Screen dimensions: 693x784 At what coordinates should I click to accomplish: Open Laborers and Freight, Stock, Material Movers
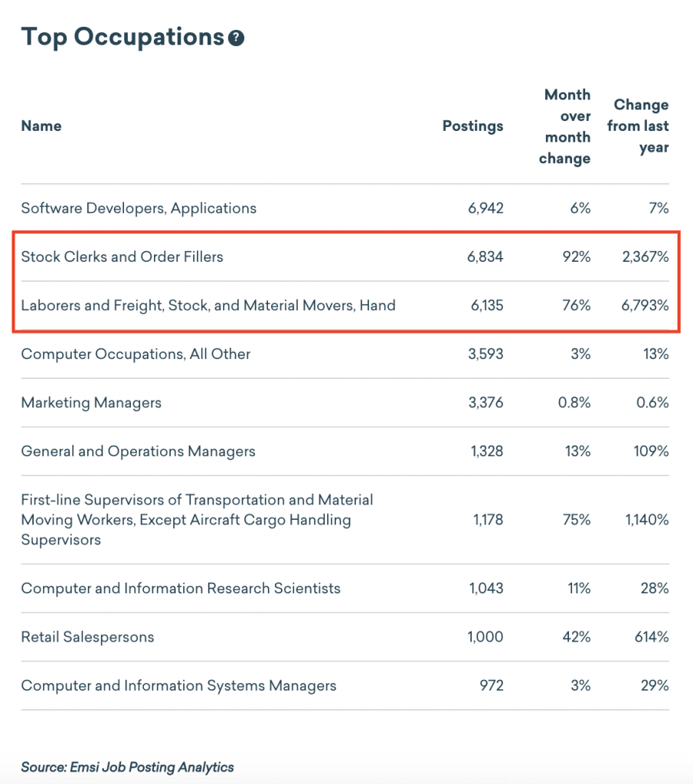(x=208, y=305)
